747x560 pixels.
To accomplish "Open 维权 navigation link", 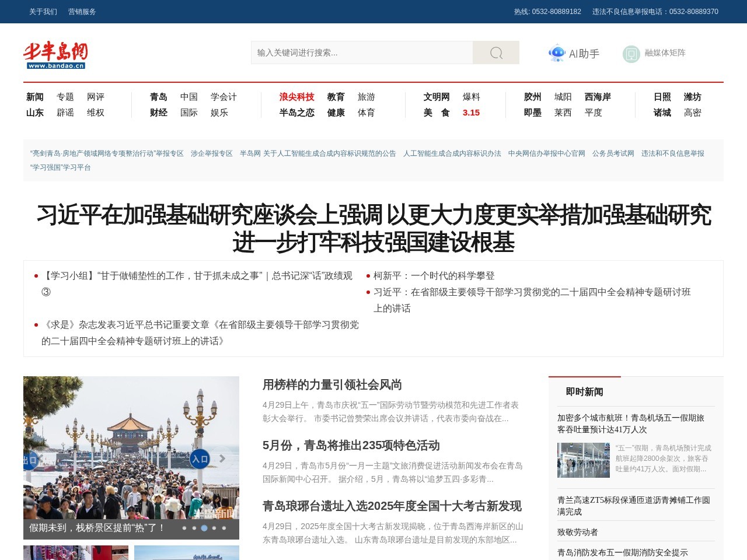I will tap(96, 113).
